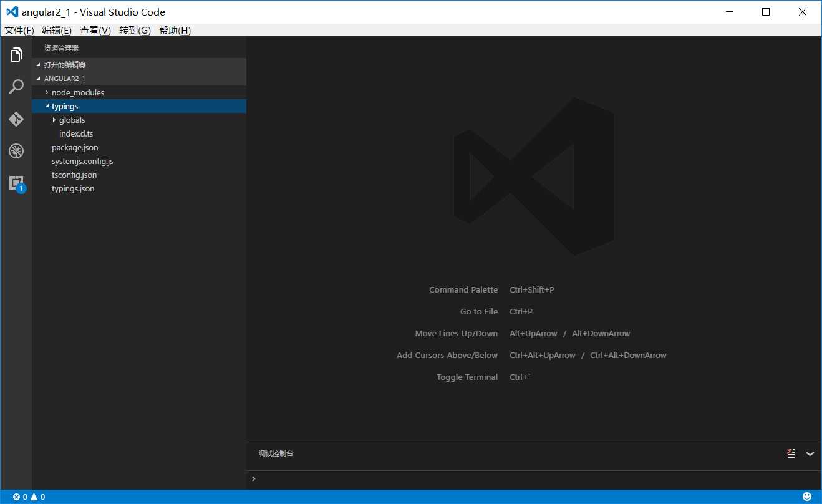Screen dimensions: 822x504
Task: Open the 转到(G) menu
Action: [x=135, y=31]
